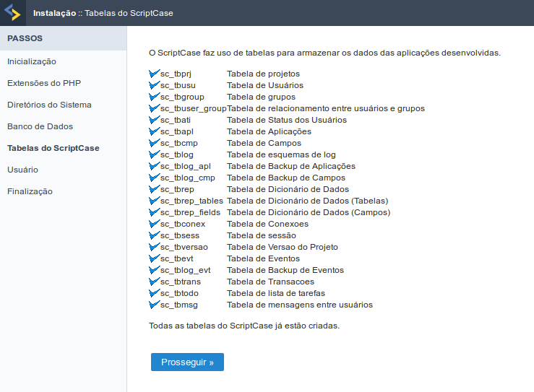Viewport: 534px width, 392px height.
Task: Click checkmark icon beside sc_tbusu
Action: [154, 84]
